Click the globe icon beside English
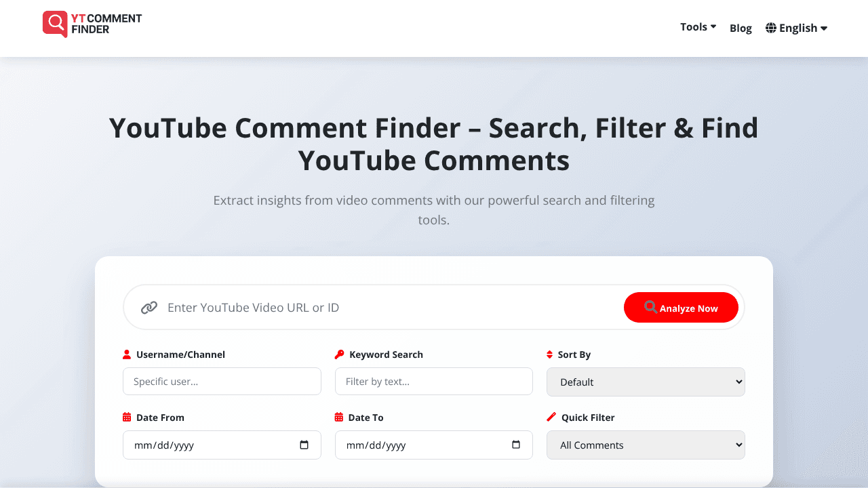Viewport: 868px width, 488px height. click(771, 28)
